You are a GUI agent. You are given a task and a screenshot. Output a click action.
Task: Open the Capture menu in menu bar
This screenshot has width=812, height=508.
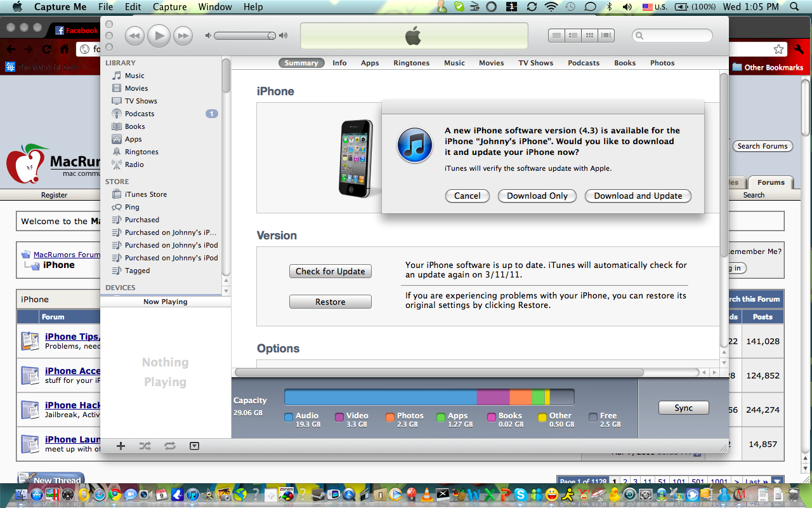pos(169,7)
